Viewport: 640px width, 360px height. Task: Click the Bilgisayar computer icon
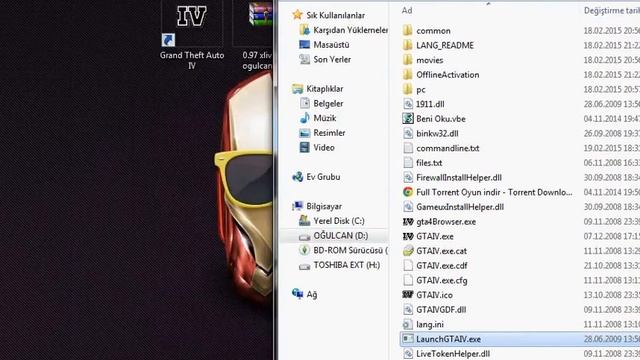[x=298, y=206]
